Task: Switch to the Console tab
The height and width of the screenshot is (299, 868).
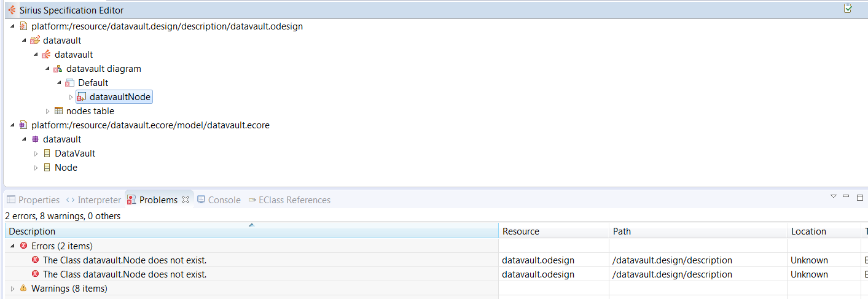Action: pyautogui.click(x=219, y=200)
